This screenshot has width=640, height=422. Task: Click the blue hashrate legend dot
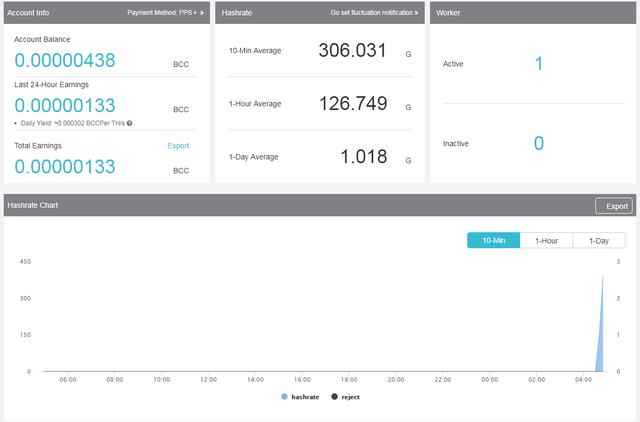[284, 397]
